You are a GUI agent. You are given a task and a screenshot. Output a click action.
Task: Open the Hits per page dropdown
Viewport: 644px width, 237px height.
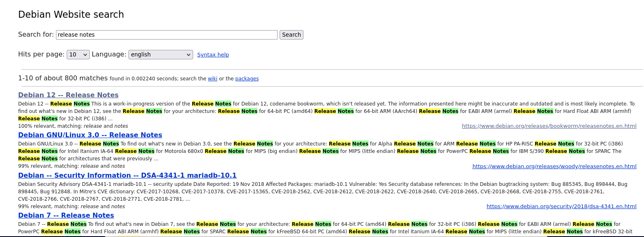78,54
